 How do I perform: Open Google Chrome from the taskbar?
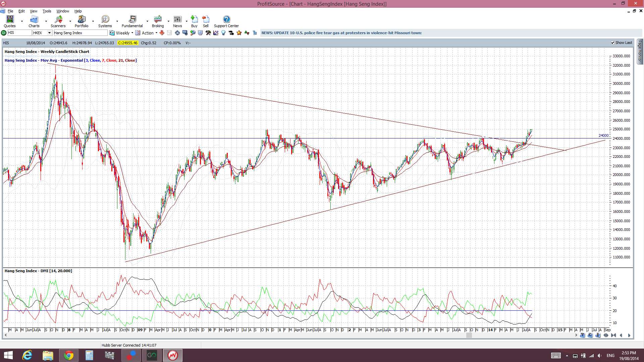[68, 355]
